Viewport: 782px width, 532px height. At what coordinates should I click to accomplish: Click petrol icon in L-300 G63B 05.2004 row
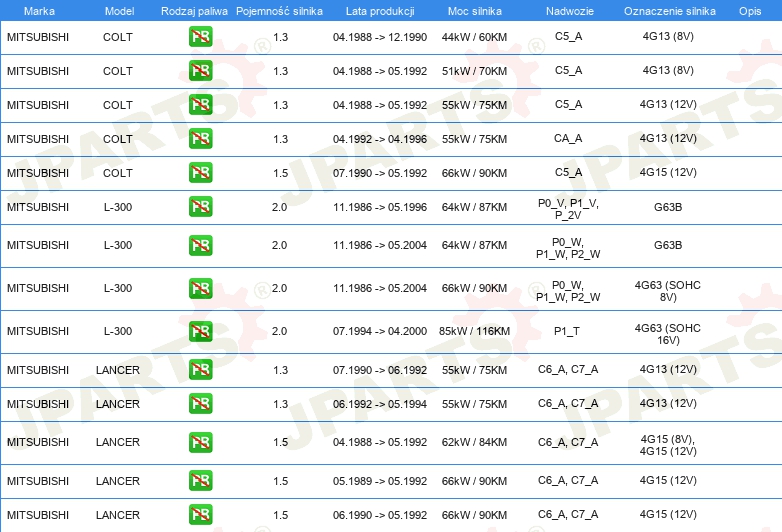200,245
